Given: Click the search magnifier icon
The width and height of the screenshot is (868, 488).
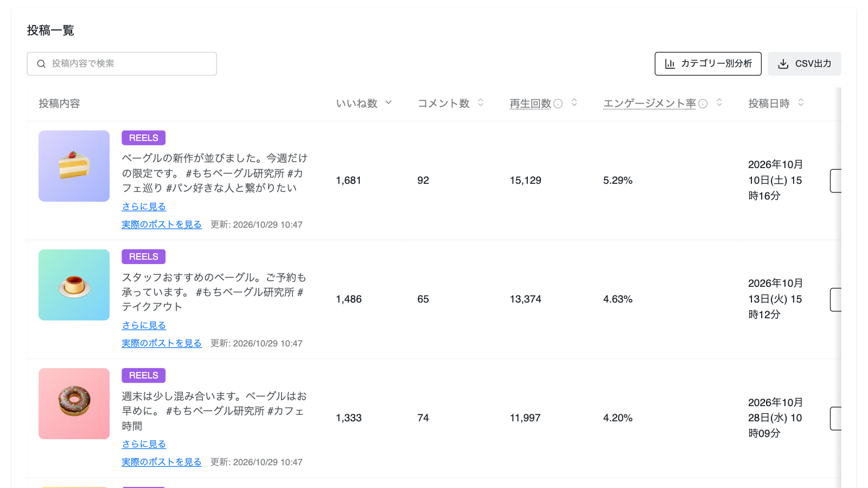Looking at the screenshot, I should (x=41, y=64).
